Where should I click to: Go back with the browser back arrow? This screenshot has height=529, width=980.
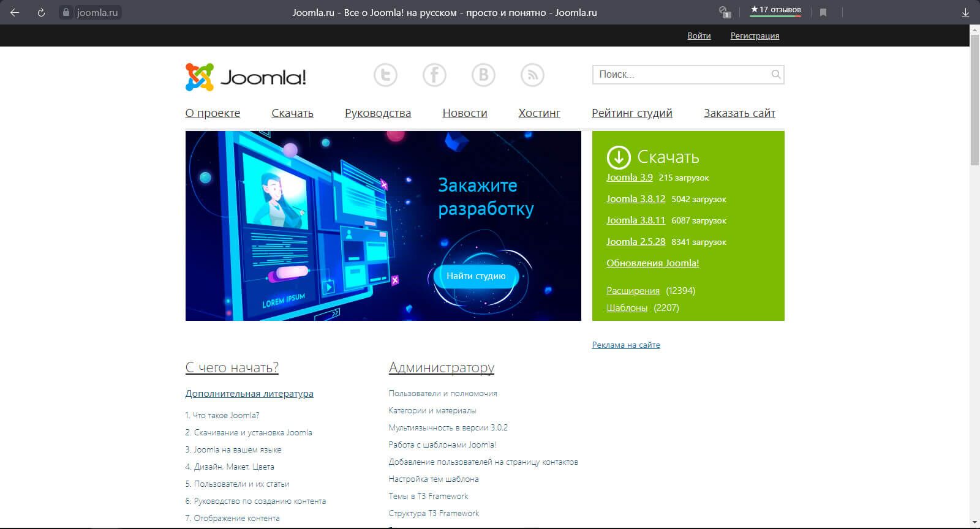tap(15, 12)
